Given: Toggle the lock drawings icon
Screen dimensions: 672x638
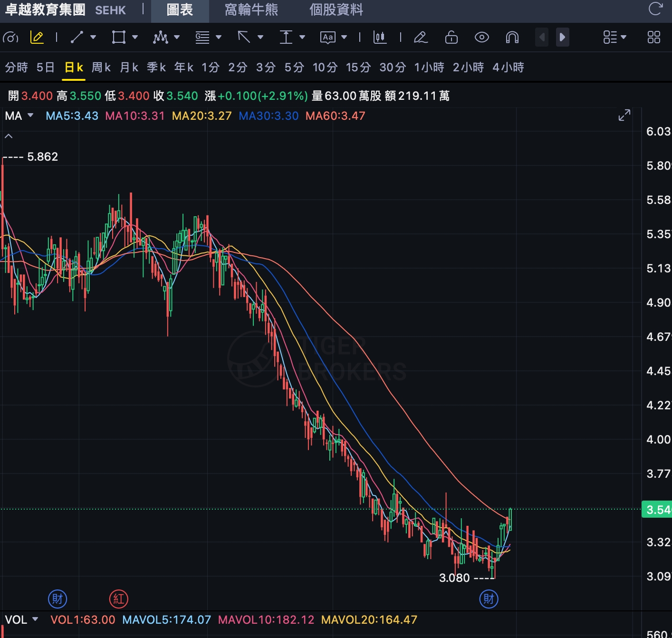Looking at the screenshot, I should pos(451,37).
